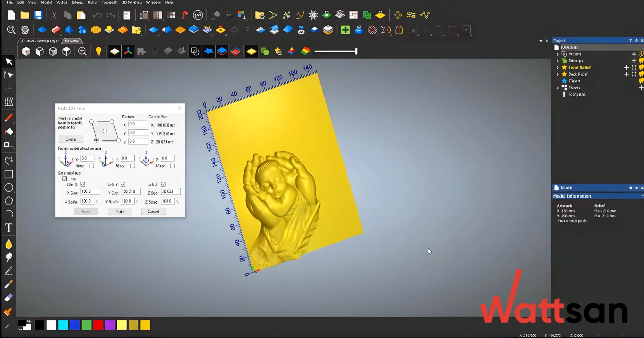Uncheck the Link X checkbox
Viewport: 644px width, 338px height.
(83, 184)
